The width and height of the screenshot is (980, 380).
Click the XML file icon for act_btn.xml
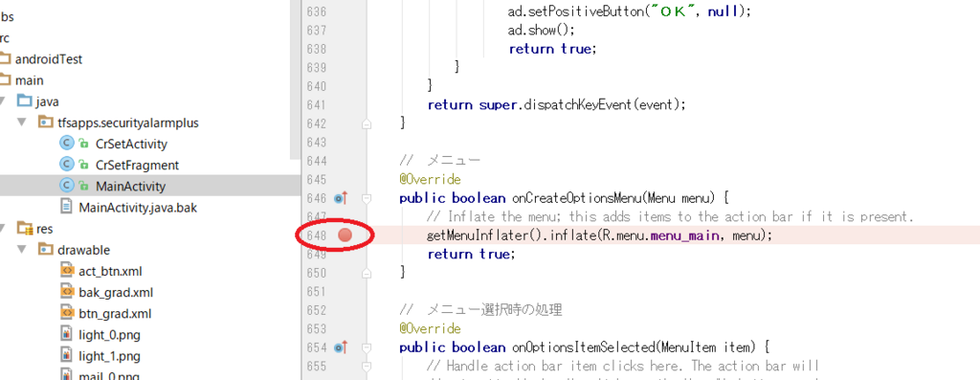[x=67, y=271]
